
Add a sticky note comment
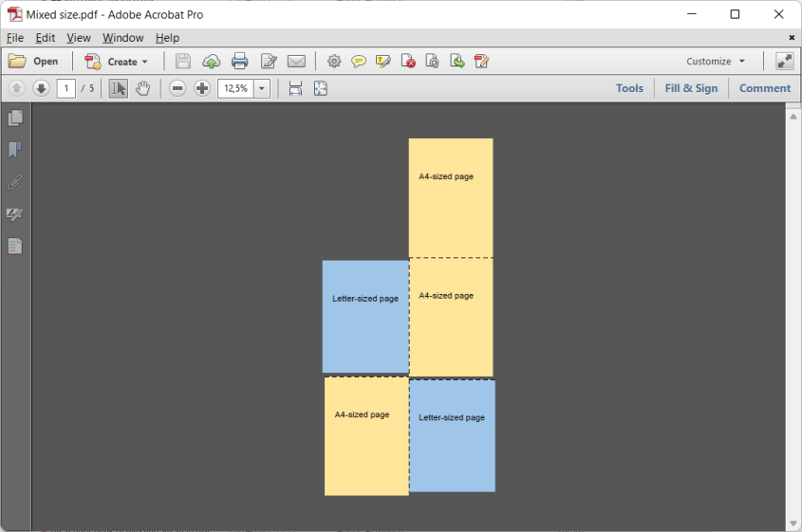[x=359, y=62]
